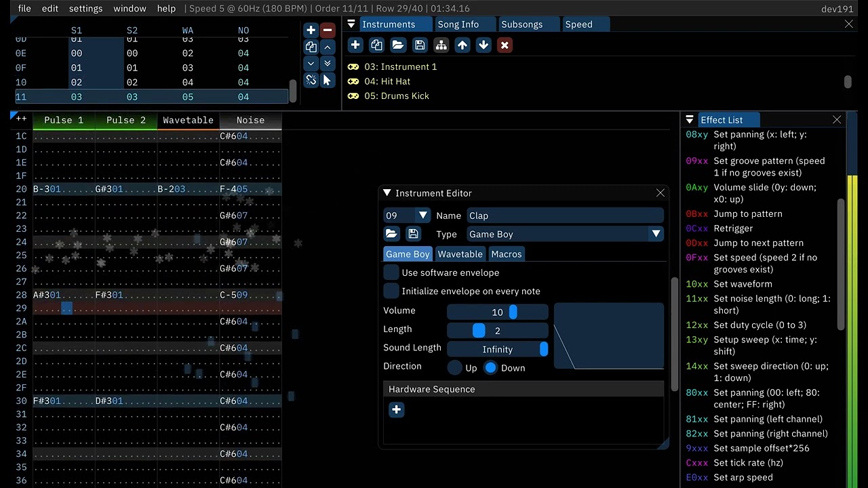Close the Instruments panel

coord(849,24)
